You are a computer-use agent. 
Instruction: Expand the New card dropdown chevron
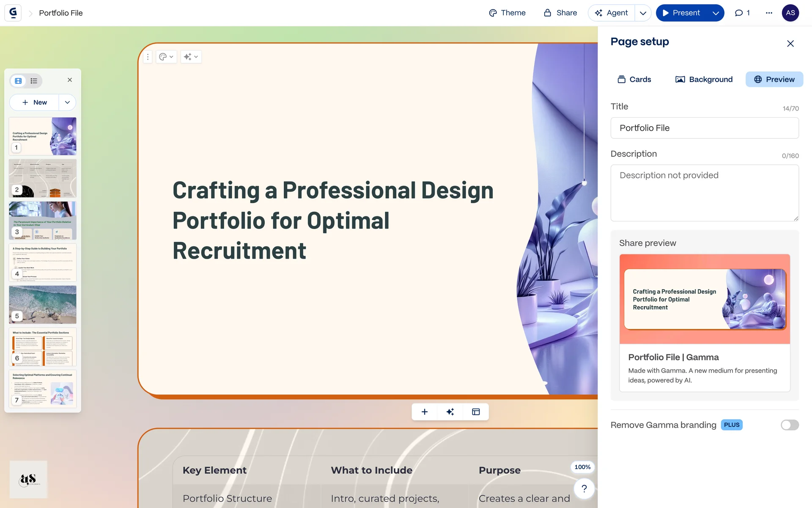[67, 102]
